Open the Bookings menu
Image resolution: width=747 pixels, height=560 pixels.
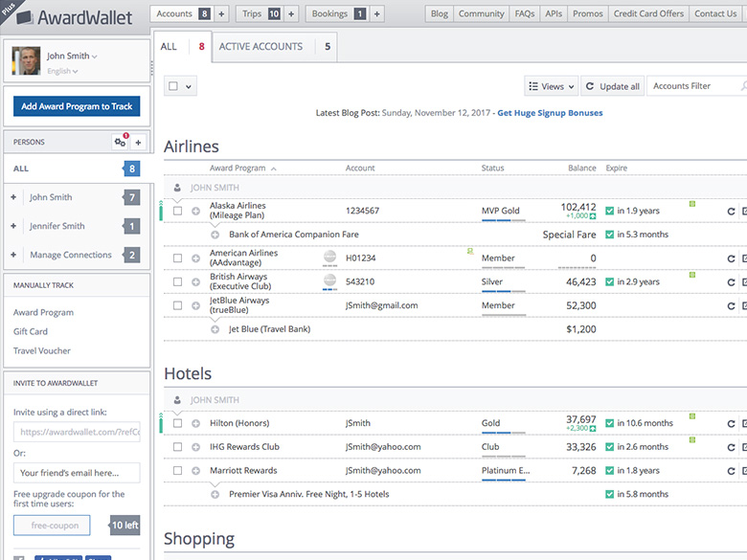pyautogui.click(x=338, y=13)
